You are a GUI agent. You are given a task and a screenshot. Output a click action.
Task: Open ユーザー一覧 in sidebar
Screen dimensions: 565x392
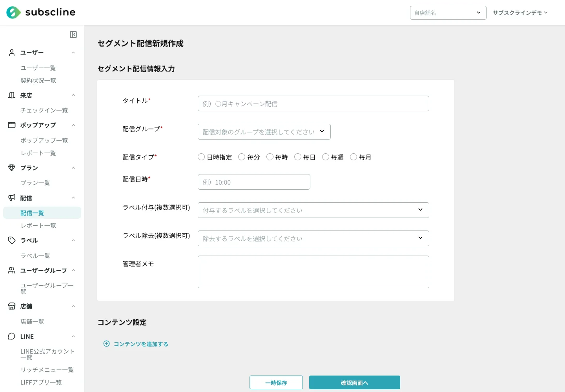tap(38, 68)
